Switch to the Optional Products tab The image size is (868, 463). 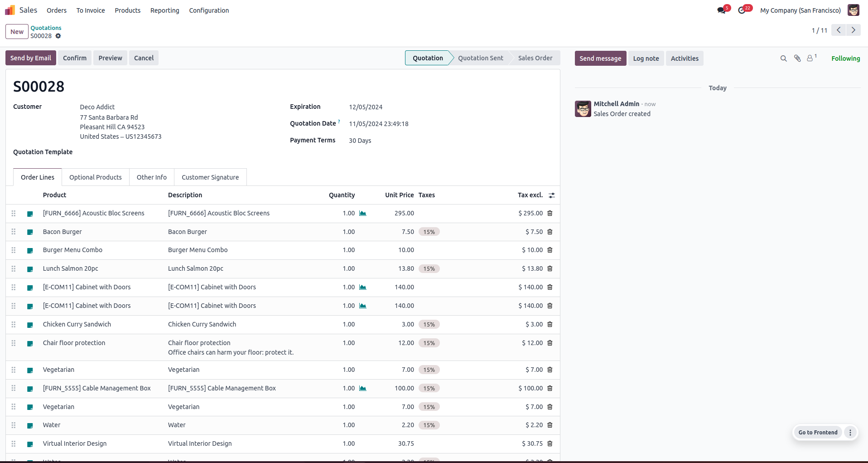96,177
